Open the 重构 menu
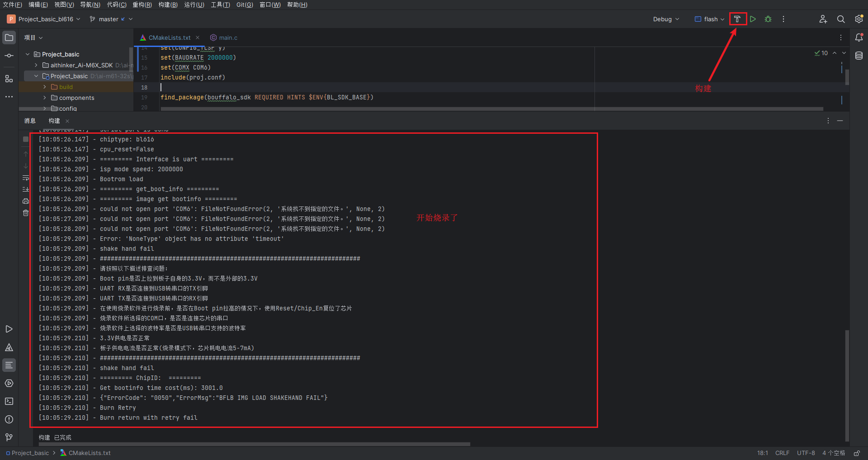Image resolution: width=868 pixels, height=460 pixels. pos(142,5)
